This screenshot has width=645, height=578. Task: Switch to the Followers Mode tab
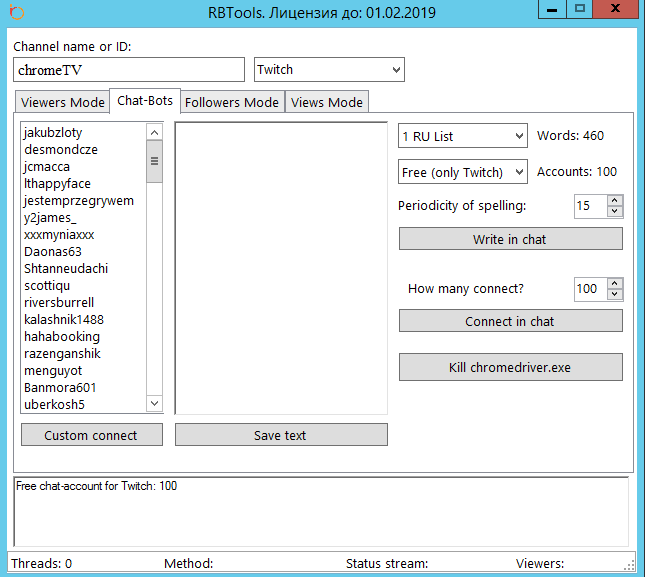tap(232, 102)
